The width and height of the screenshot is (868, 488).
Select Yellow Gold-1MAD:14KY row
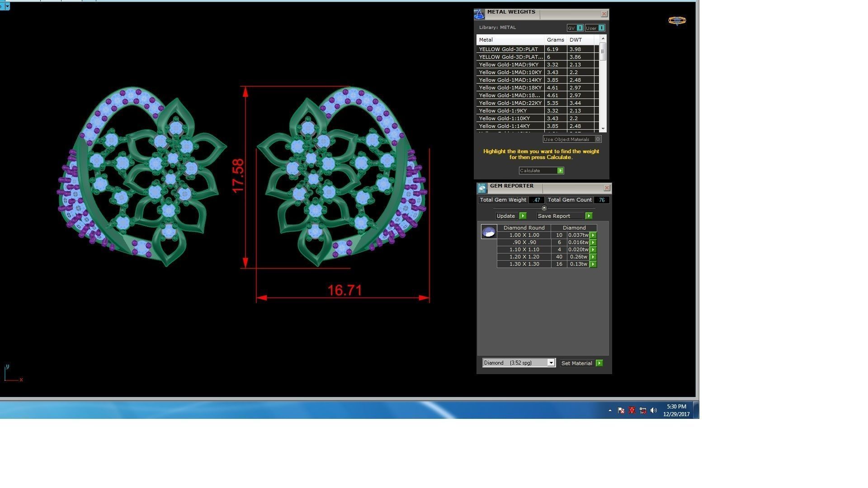(510, 80)
